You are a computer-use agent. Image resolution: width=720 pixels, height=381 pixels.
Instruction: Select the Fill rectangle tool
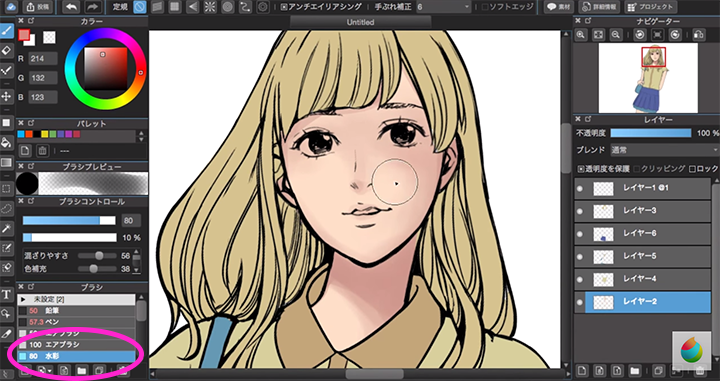coord(6,123)
